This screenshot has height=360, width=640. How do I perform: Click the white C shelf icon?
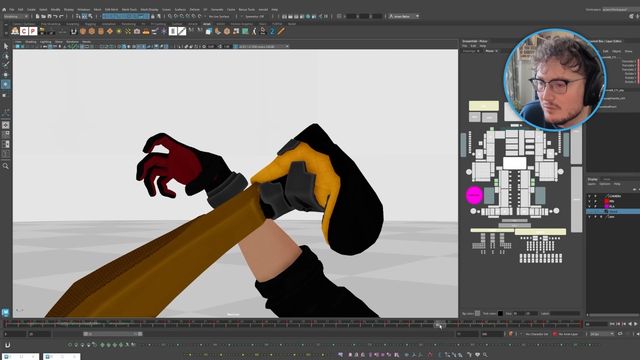pyautogui.click(x=24, y=31)
